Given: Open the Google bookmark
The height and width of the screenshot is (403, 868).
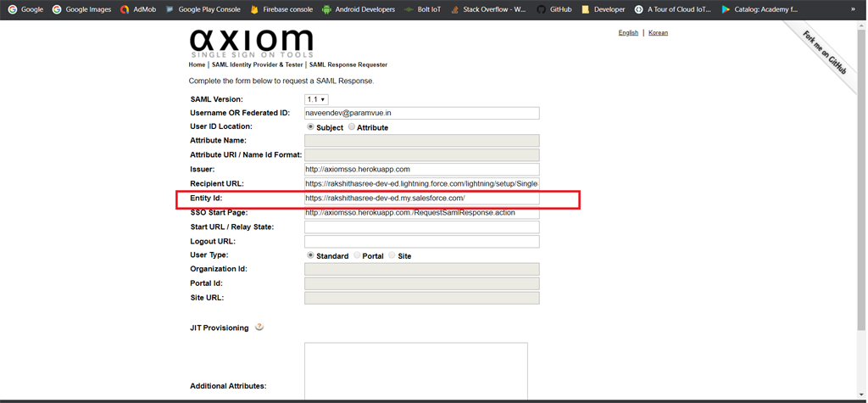Looking at the screenshot, I should (25, 9).
